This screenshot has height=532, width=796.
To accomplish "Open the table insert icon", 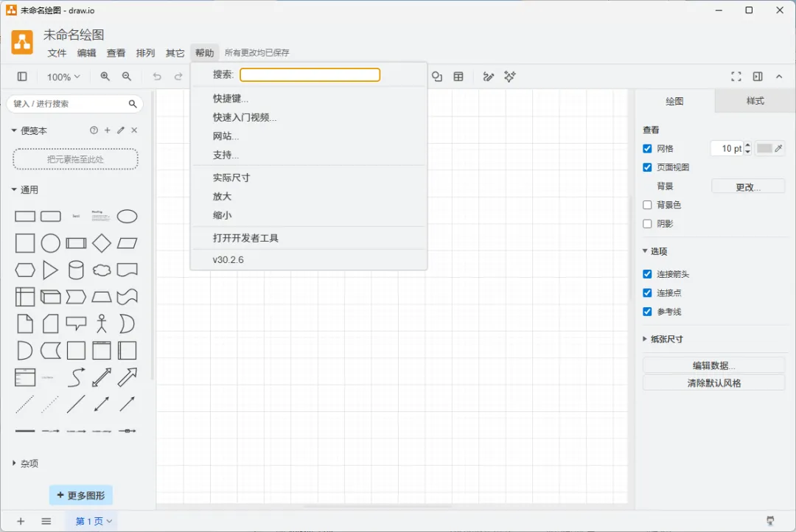I will tap(458, 77).
